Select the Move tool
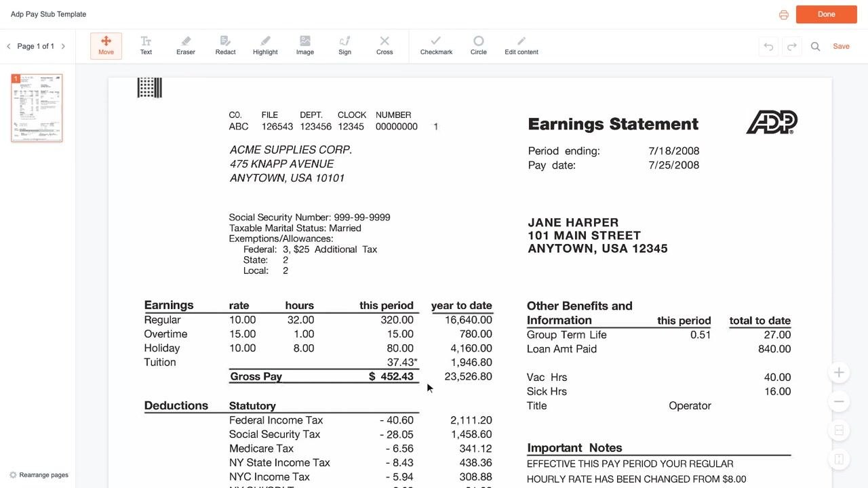868x488 pixels. (106, 45)
